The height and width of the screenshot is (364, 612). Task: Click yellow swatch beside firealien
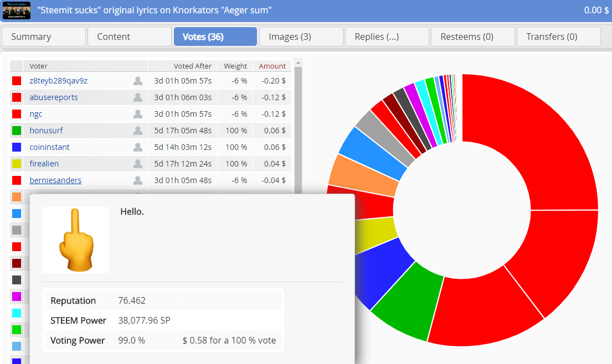(x=17, y=164)
